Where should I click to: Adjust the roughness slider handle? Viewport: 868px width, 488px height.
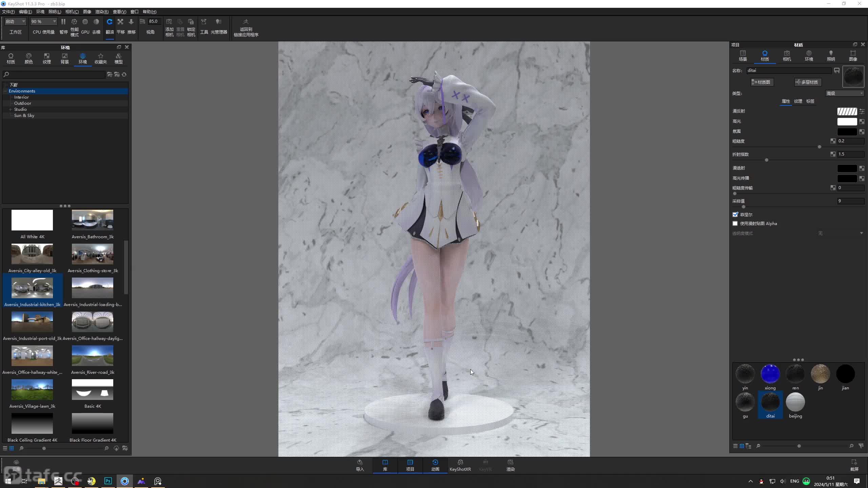pyautogui.click(x=820, y=147)
